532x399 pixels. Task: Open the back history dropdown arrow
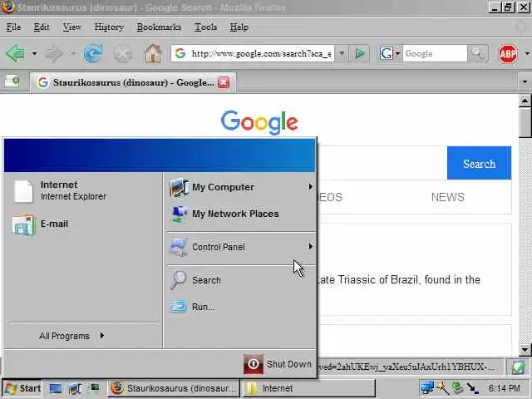(34, 53)
